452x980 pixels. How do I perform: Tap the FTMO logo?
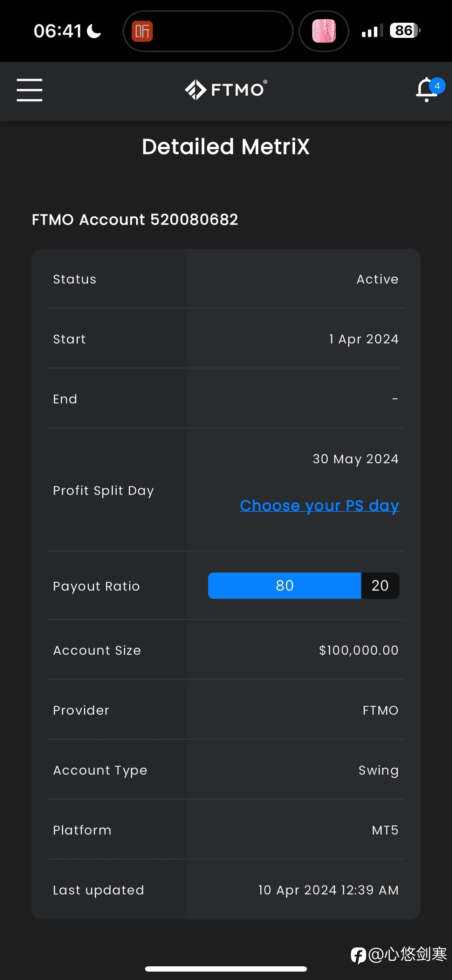[226, 90]
